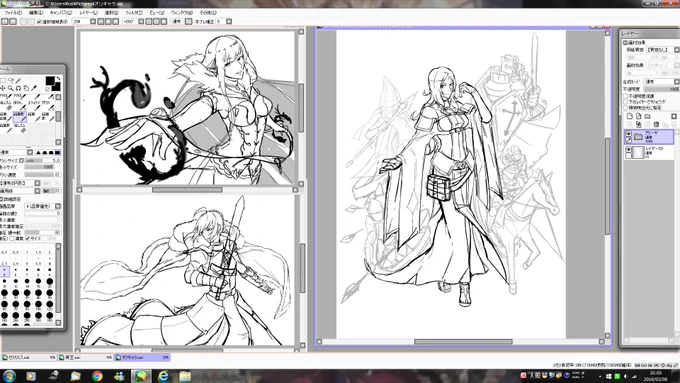
Task: Switch to the second .sai document tab
Action: (x=85, y=357)
